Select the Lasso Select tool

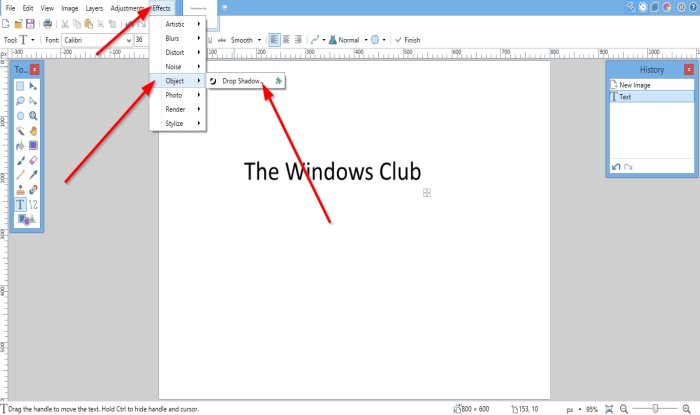pos(20,101)
